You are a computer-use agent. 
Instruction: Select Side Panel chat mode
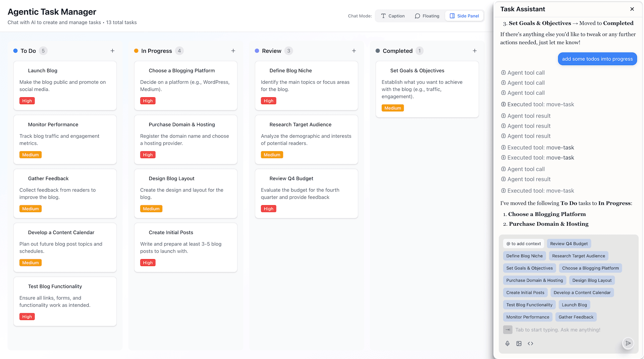464,16
